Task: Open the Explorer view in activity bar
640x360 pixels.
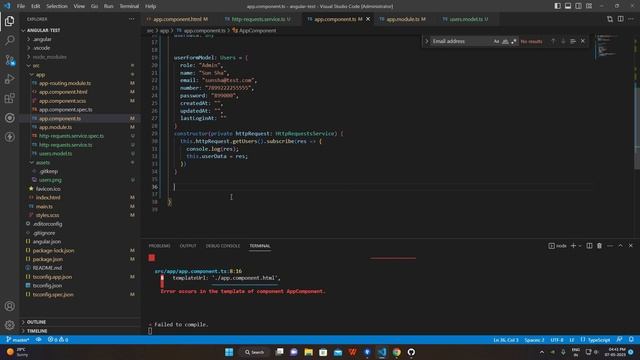Action: pyautogui.click(x=9, y=21)
